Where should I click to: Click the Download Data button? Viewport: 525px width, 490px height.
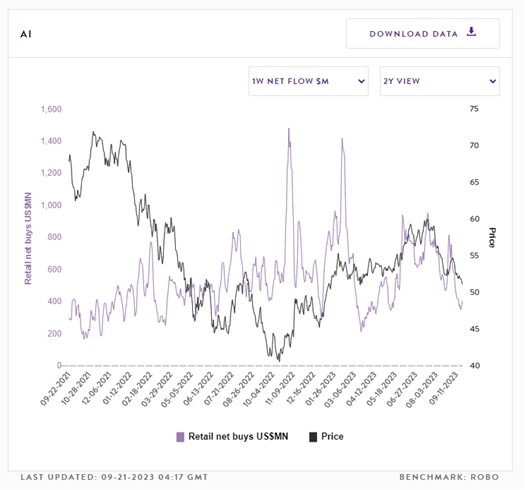click(423, 33)
